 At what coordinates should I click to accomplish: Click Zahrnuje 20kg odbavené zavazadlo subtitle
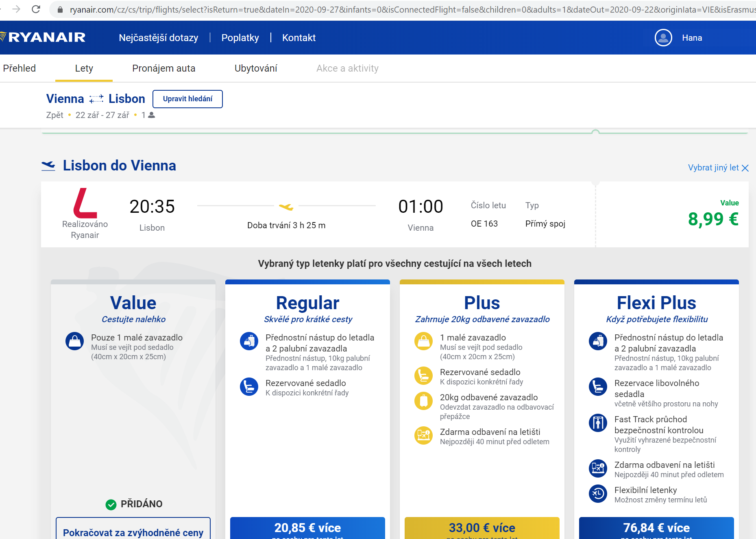pyautogui.click(x=482, y=319)
